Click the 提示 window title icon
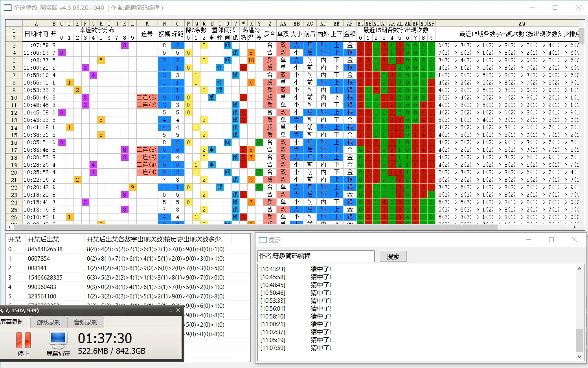Image resolution: width=588 pixels, height=368 pixels. pyautogui.click(x=263, y=240)
